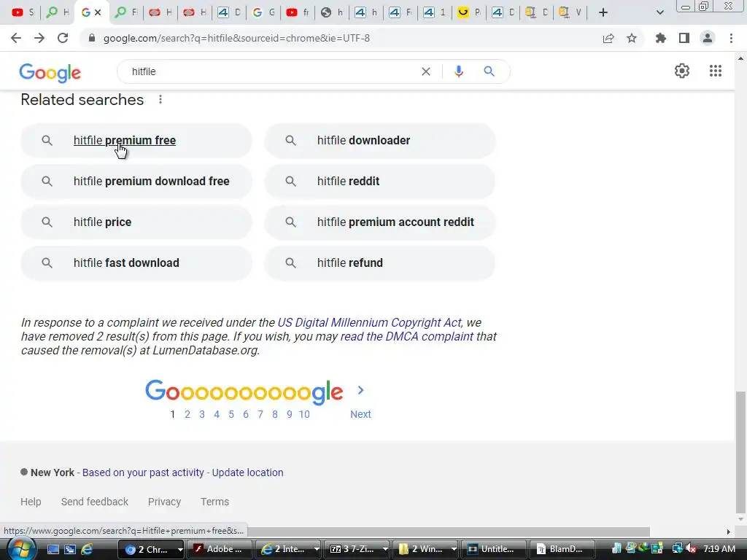Expand the Windows Explorer taskbar group arrow
The height and width of the screenshot is (560, 747).
click(454, 549)
